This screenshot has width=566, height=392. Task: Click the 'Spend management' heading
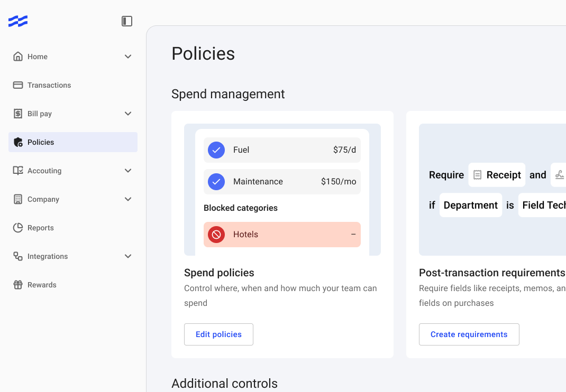click(228, 94)
